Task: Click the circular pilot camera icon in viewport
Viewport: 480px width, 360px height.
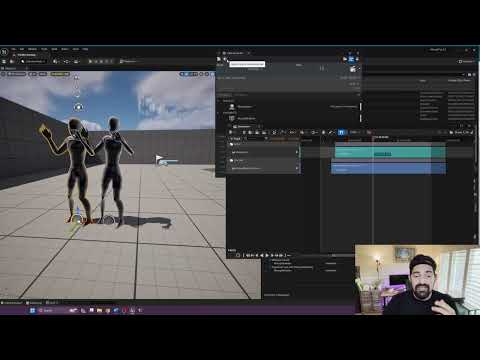Action: (x=78, y=107)
